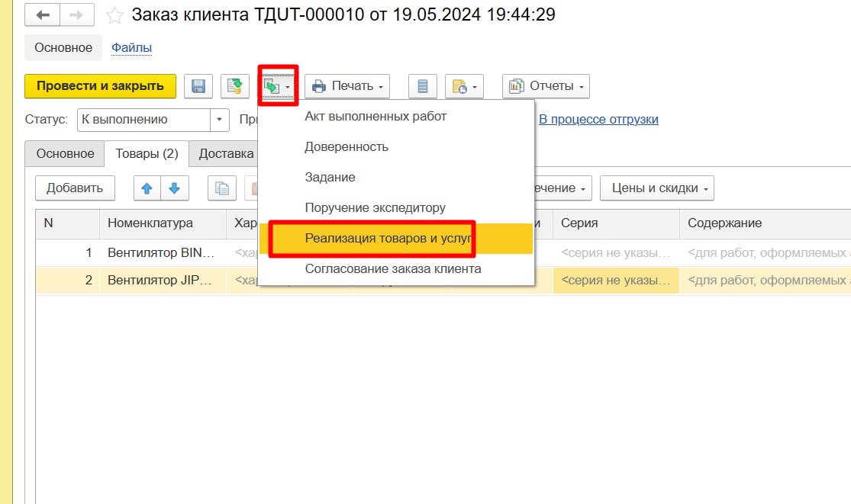Click the series cell in row 1
Screen dimensions: 851x504
[x=616, y=253]
